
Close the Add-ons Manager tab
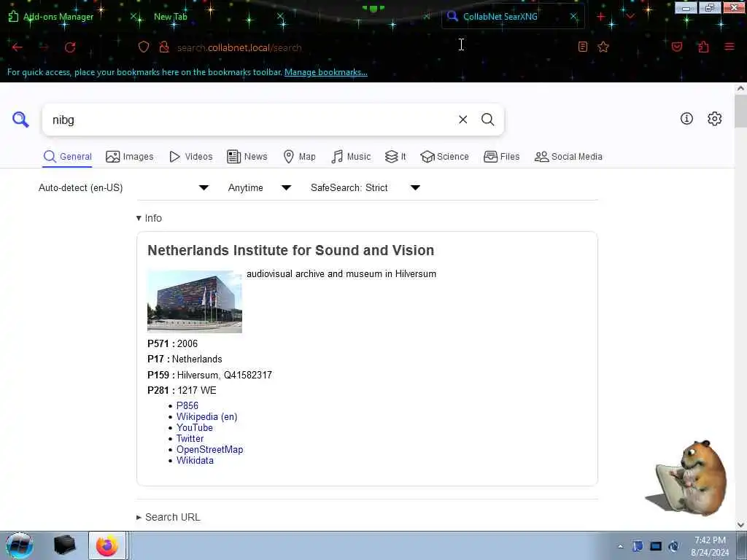click(134, 17)
